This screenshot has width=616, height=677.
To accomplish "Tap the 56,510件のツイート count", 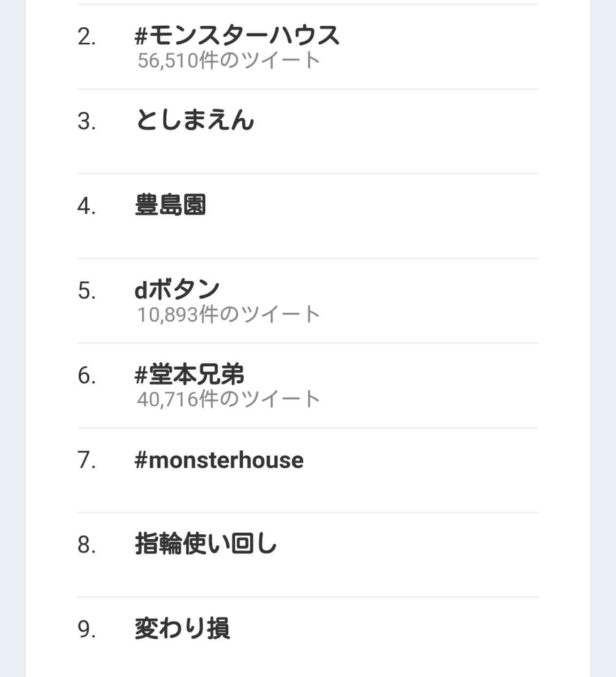I will [229, 60].
